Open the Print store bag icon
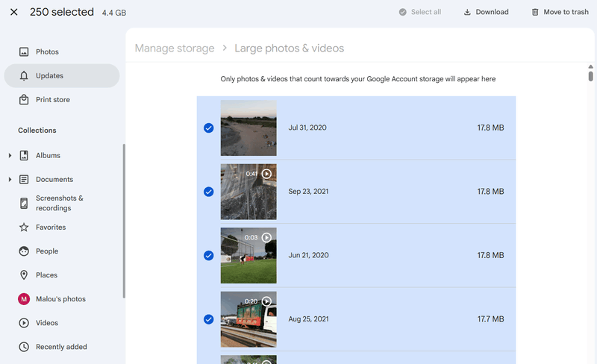The width and height of the screenshot is (597, 364). [x=24, y=100]
